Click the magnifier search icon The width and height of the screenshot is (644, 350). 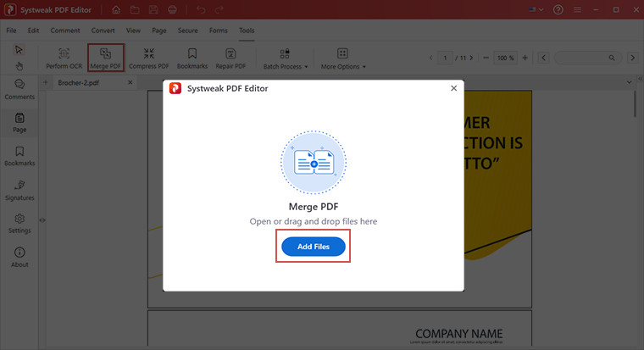tap(612, 58)
